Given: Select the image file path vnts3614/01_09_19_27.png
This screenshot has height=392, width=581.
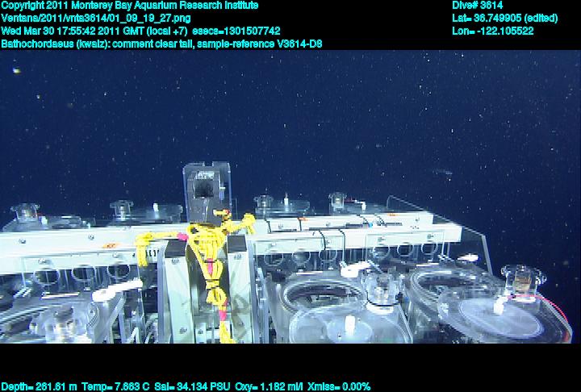Looking at the screenshot, I should (x=96, y=18).
